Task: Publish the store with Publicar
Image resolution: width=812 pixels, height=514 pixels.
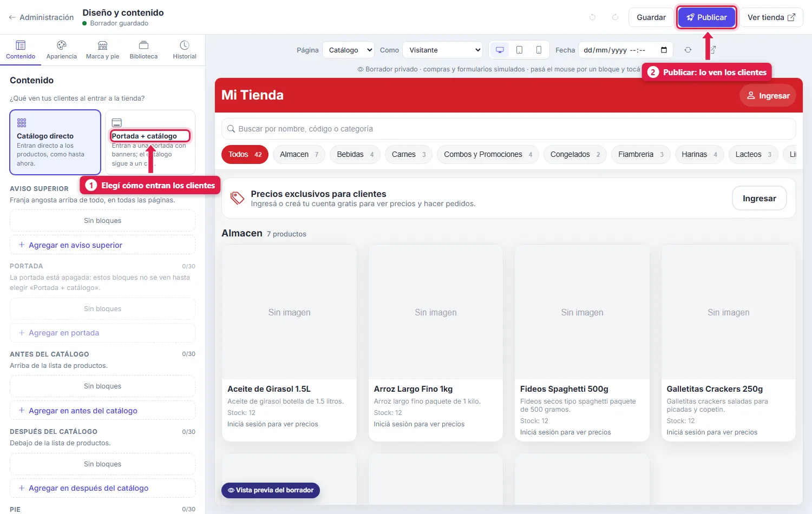Action: tap(706, 17)
